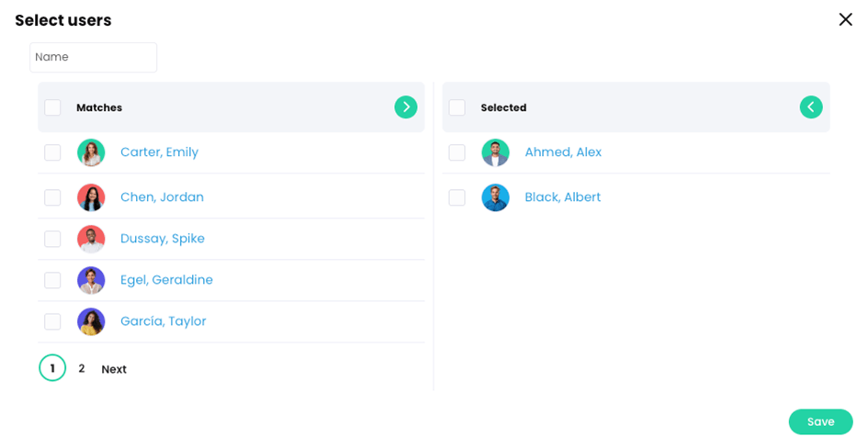The height and width of the screenshot is (448, 868).
Task: Check the select-all box in Selected header
Action: [x=457, y=107]
